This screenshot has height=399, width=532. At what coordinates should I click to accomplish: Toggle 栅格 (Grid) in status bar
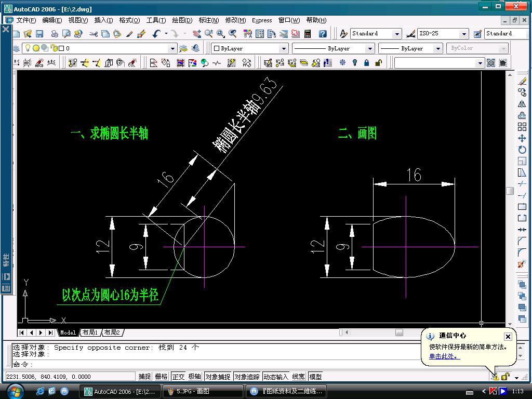161,377
